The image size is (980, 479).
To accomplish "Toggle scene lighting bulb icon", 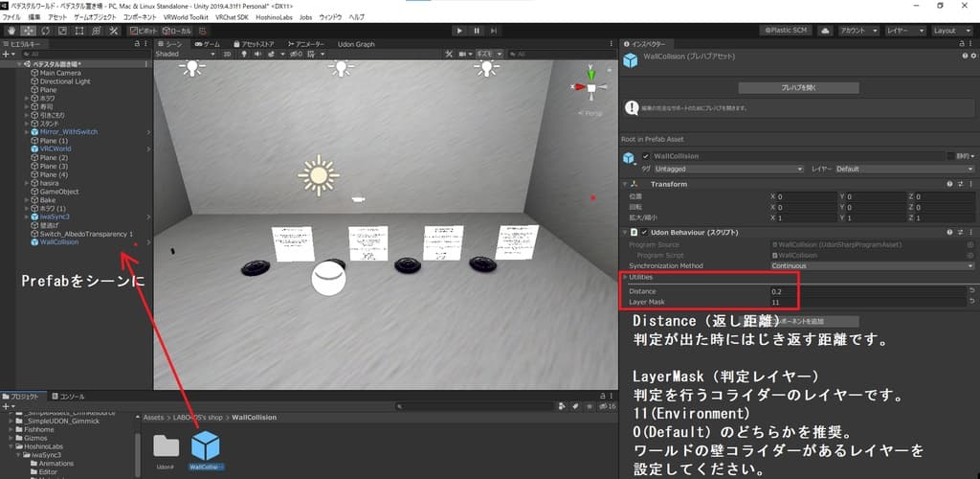I will 244,55.
